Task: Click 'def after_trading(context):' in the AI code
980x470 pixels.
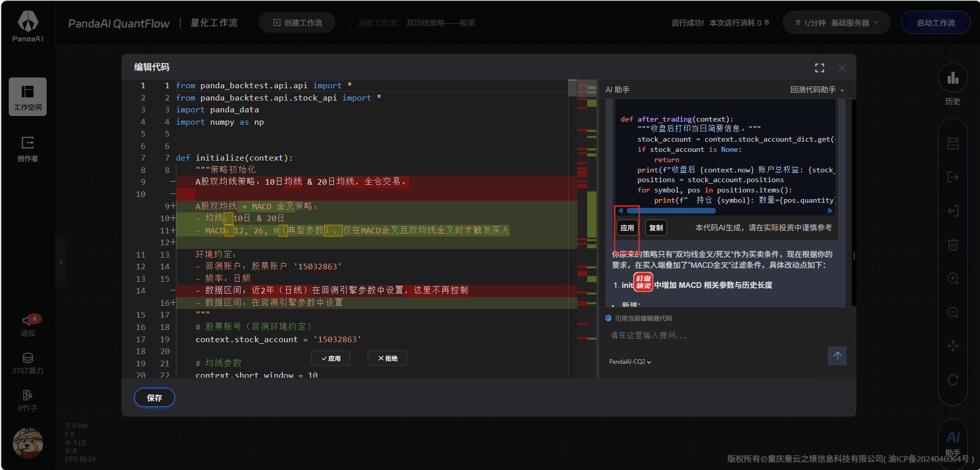Action: 677,119
